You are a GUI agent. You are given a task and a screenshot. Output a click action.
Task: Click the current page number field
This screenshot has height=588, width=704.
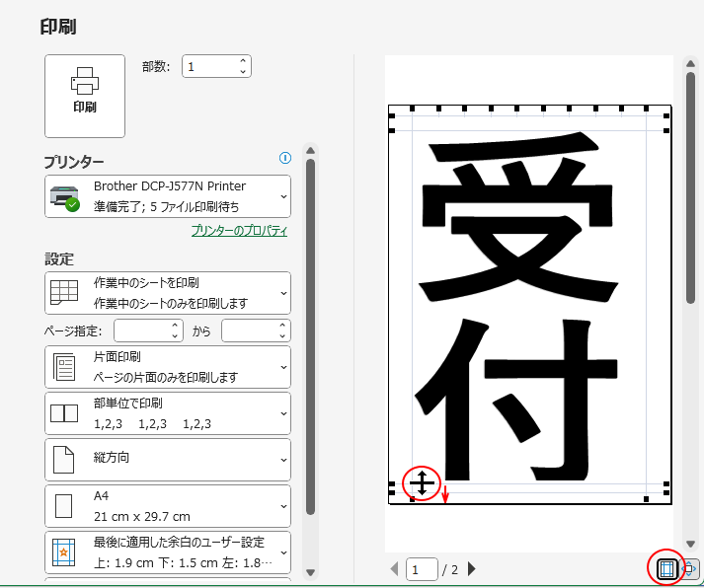[422, 569]
